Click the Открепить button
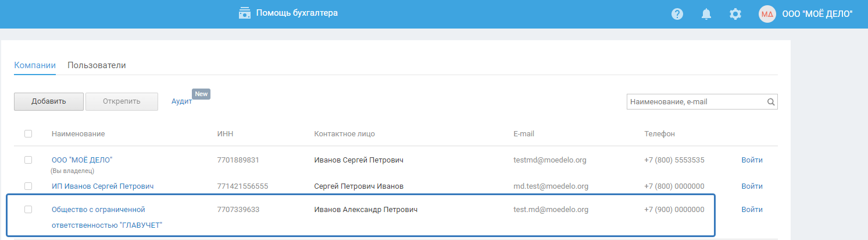The height and width of the screenshot is (240, 868). tap(122, 101)
